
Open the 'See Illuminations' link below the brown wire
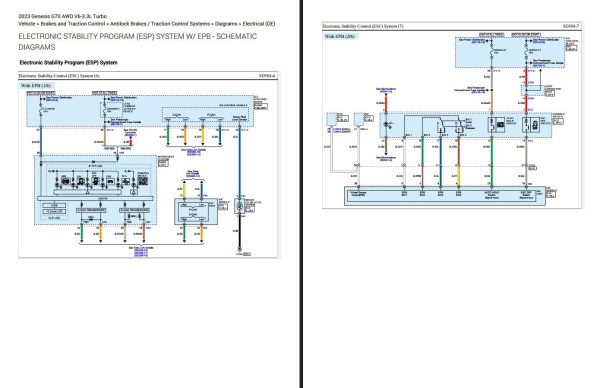[386, 159]
